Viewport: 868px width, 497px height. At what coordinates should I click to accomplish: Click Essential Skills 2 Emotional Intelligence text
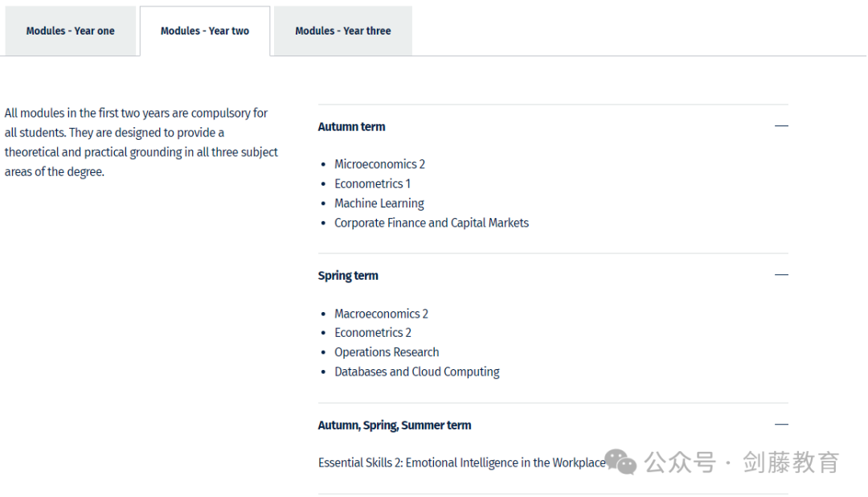pyautogui.click(x=461, y=462)
